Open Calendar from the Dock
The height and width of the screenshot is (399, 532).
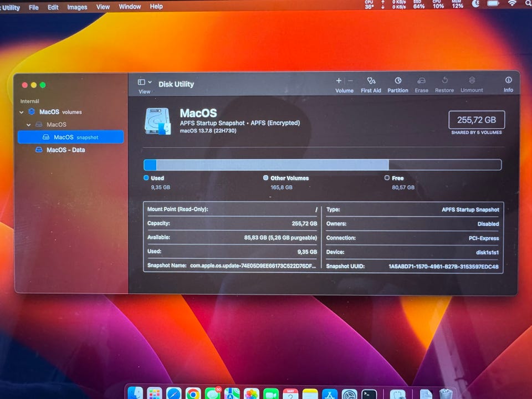point(290,394)
